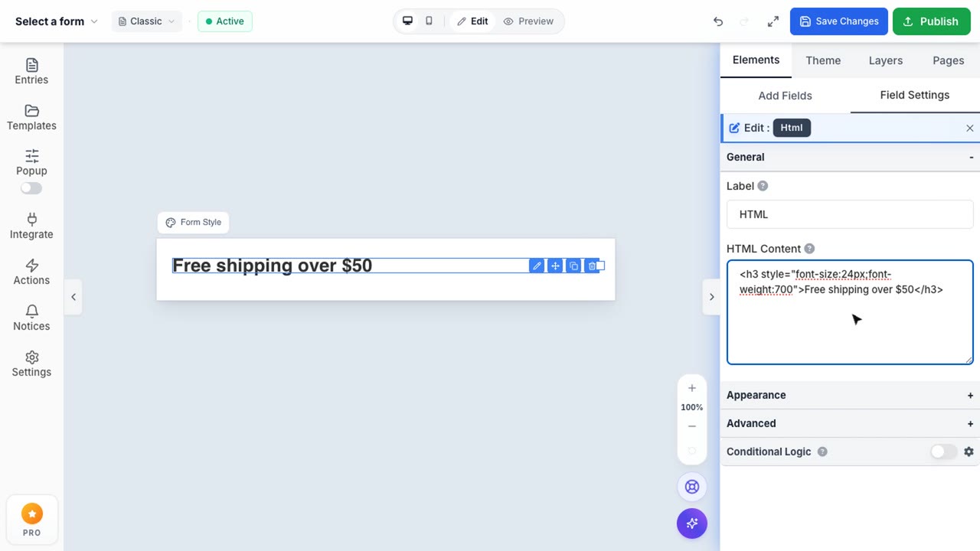Image resolution: width=980 pixels, height=551 pixels.
Task: Zoom in on the form canvas
Action: (x=692, y=388)
